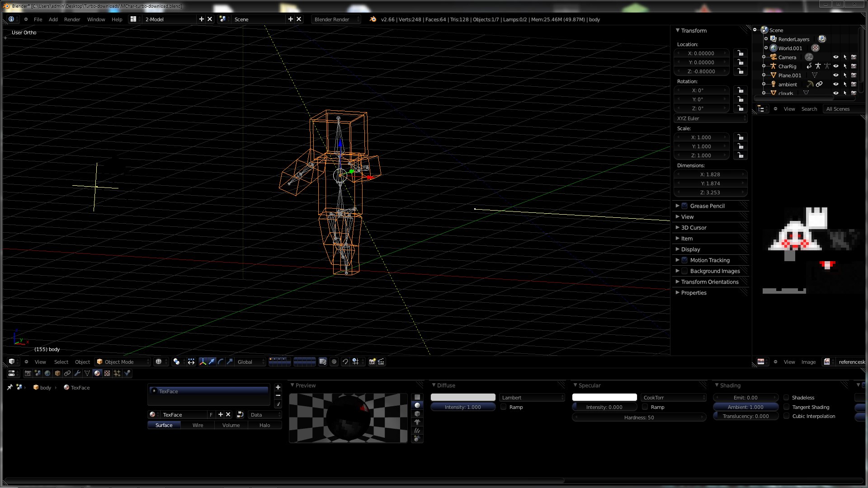Open the File menu
868x488 pixels.
[38, 19]
